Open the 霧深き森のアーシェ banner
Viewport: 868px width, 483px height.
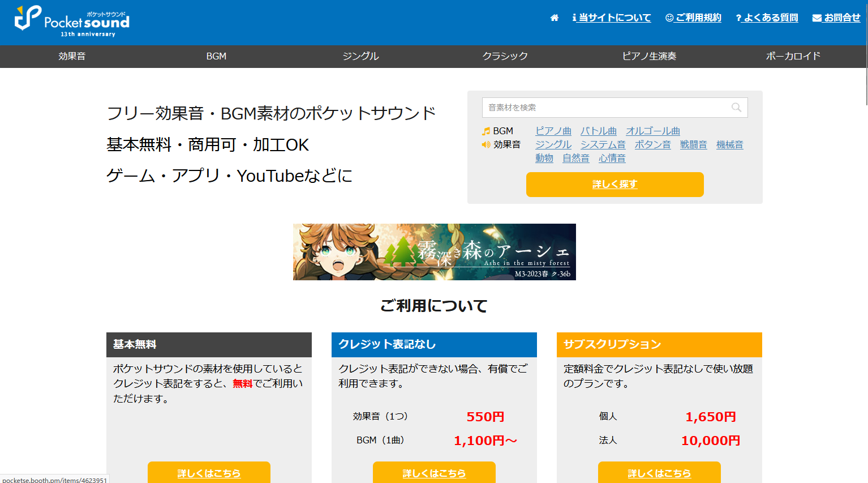click(435, 252)
